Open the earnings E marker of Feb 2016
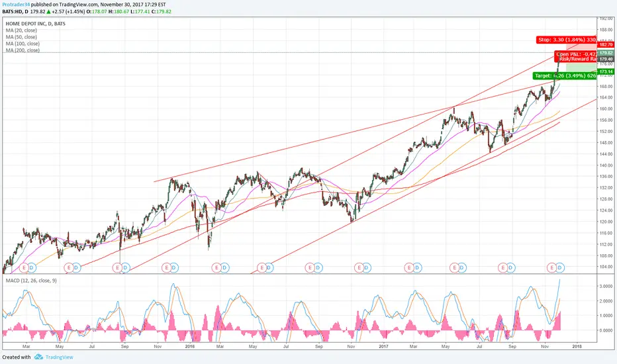Image resolution: width=617 pixels, height=364 pixels. [x=216, y=268]
